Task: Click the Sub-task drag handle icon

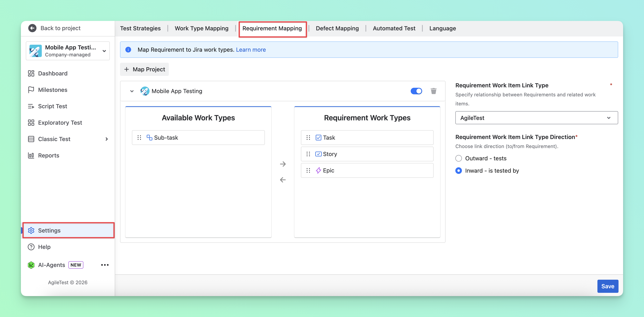Action: pyautogui.click(x=139, y=138)
